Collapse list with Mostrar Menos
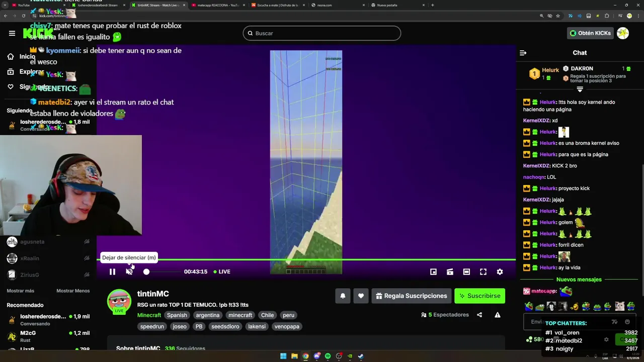Image resolution: width=644 pixels, height=362 pixels. tap(73, 291)
